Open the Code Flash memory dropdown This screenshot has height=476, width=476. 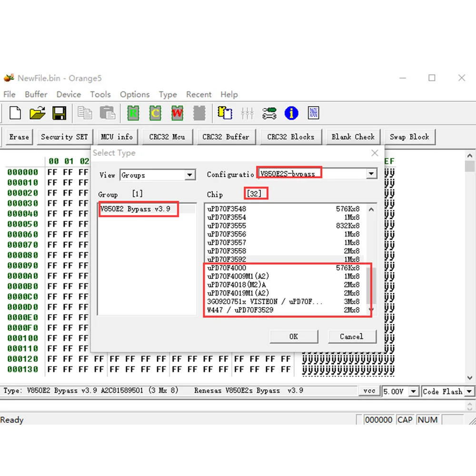[x=469, y=391]
